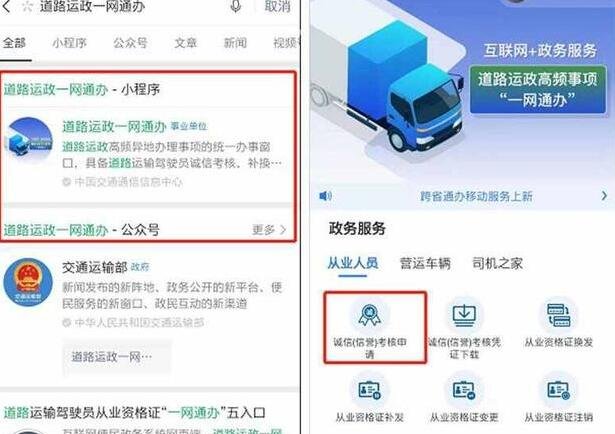Open 诚信(信誉)考核申请 service icon
The width and height of the screenshot is (615, 434).
point(369,315)
